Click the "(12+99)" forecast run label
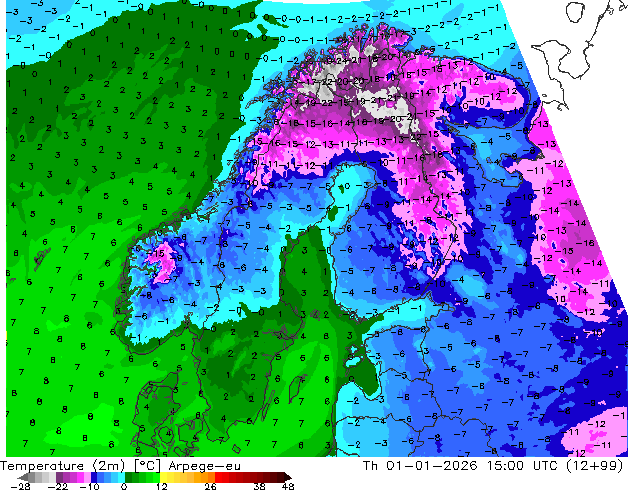The width and height of the screenshot is (634, 490). coord(594,466)
